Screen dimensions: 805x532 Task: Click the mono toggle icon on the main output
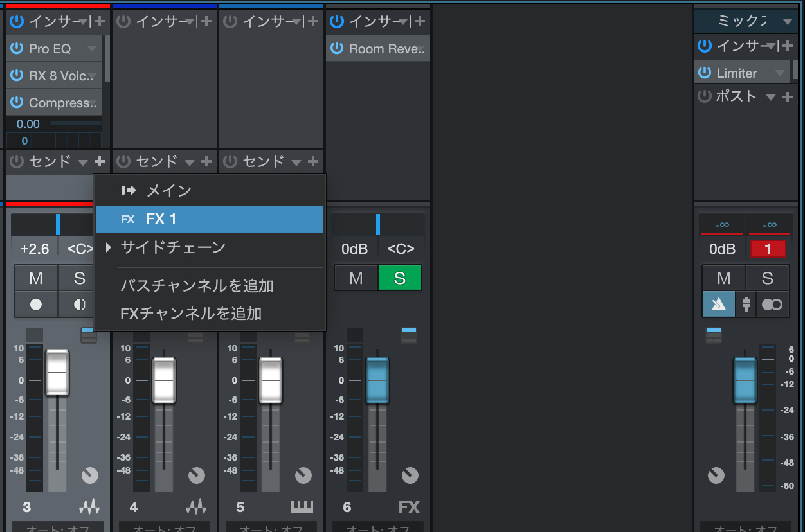[771, 304]
